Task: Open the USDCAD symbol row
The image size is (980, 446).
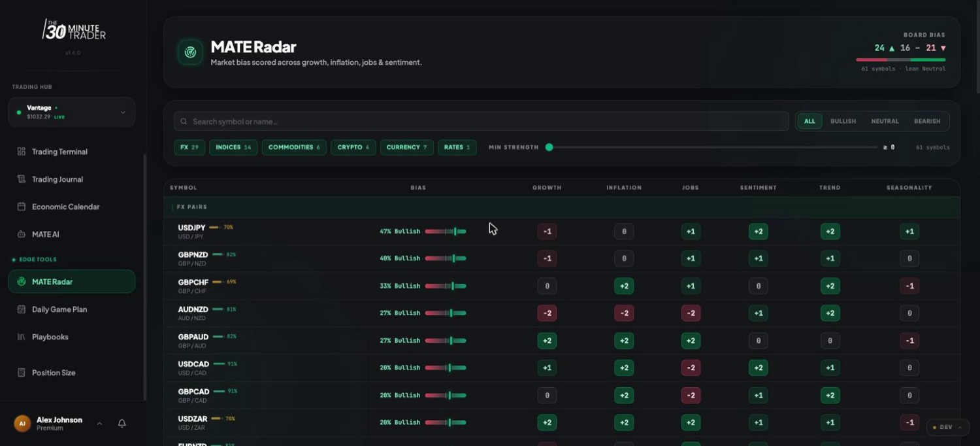Action: tap(562, 368)
